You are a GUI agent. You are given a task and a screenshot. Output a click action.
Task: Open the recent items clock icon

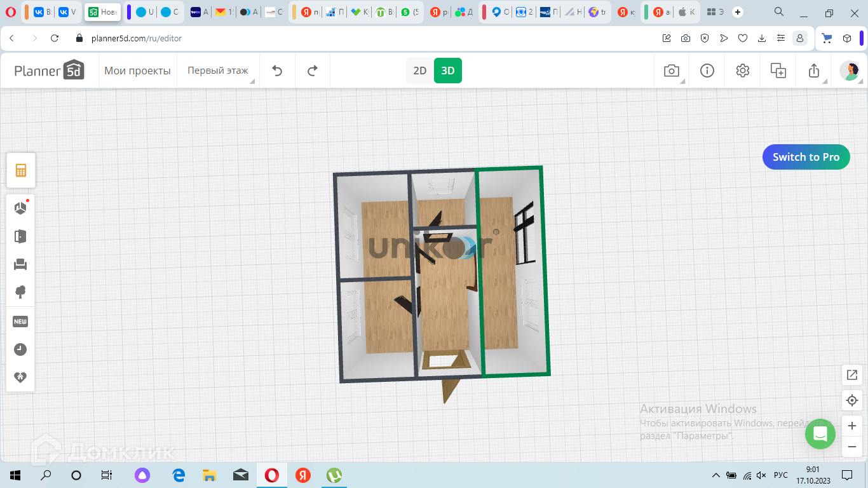pos(21,349)
